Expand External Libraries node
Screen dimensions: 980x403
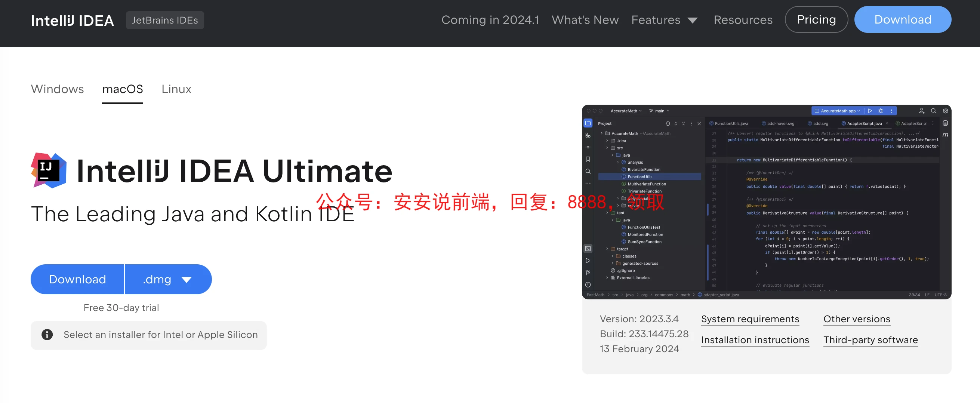click(x=607, y=278)
